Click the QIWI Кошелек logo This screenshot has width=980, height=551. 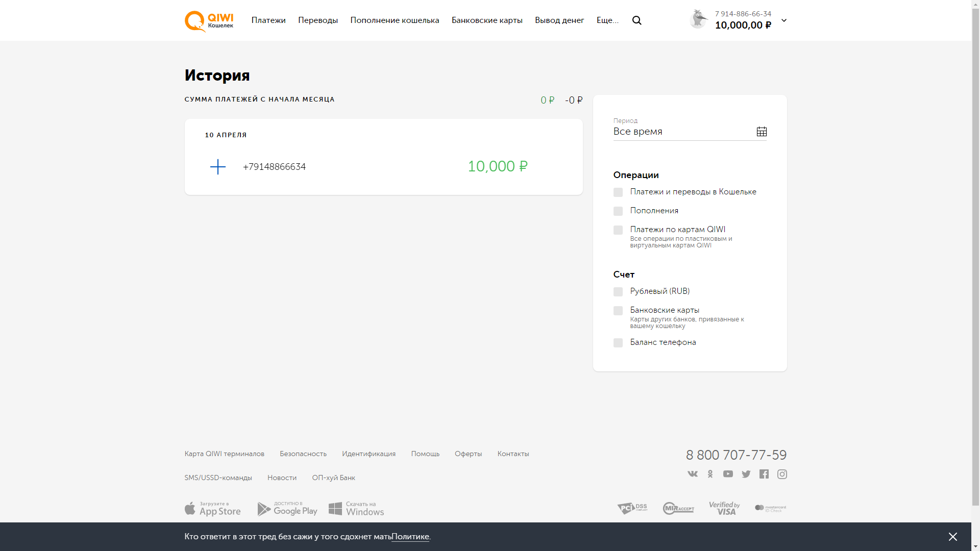pos(209,21)
